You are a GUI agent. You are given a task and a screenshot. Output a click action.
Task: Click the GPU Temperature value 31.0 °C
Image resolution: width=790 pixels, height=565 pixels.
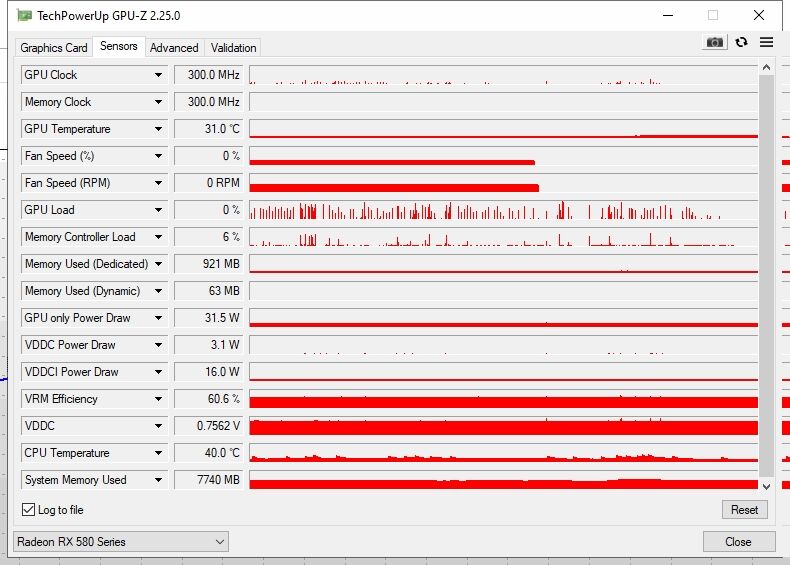click(209, 129)
